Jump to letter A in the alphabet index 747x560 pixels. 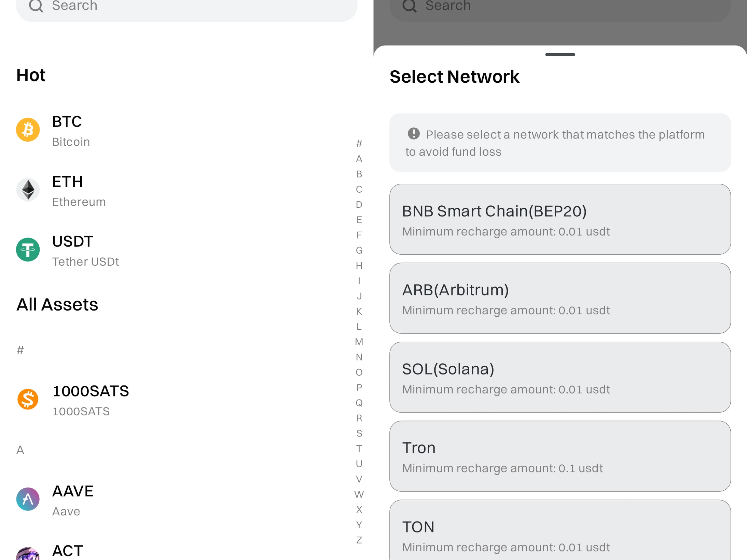[x=359, y=159]
